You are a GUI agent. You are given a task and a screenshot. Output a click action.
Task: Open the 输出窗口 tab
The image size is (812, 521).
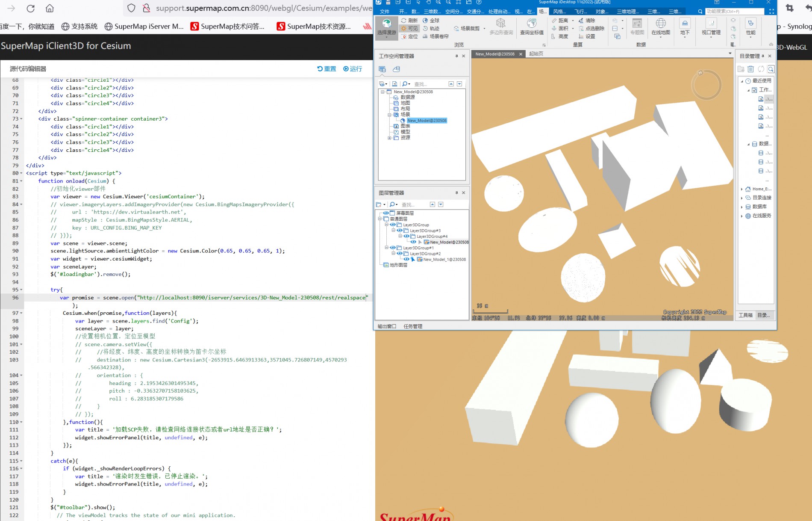tap(387, 326)
